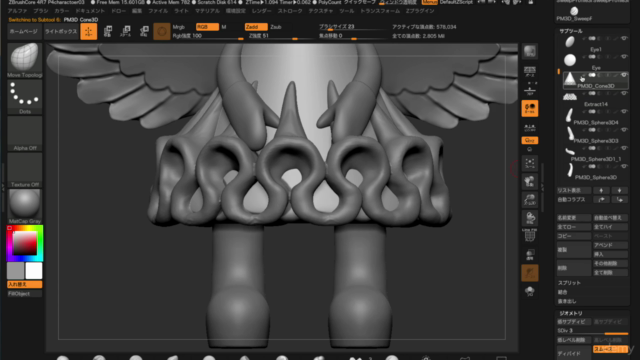
Task: Toggle visibility eye of Eye1 subtool
Action: pyautogui.click(x=624, y=38)
